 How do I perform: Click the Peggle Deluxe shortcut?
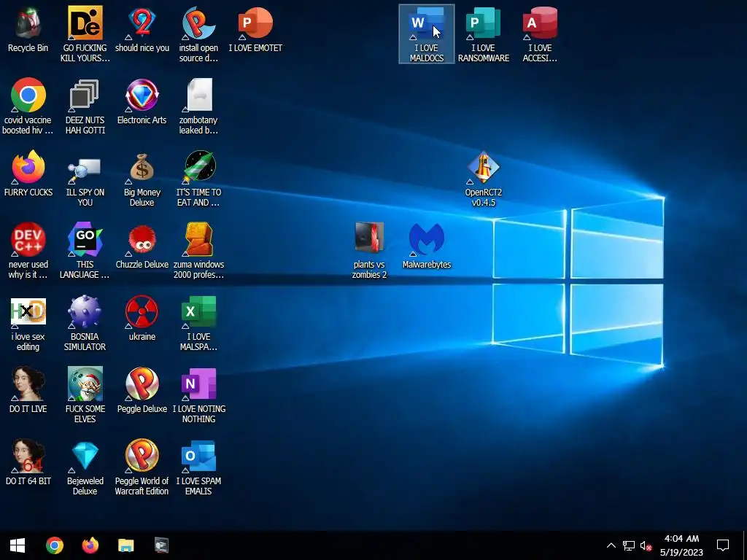tap(142, 391)
